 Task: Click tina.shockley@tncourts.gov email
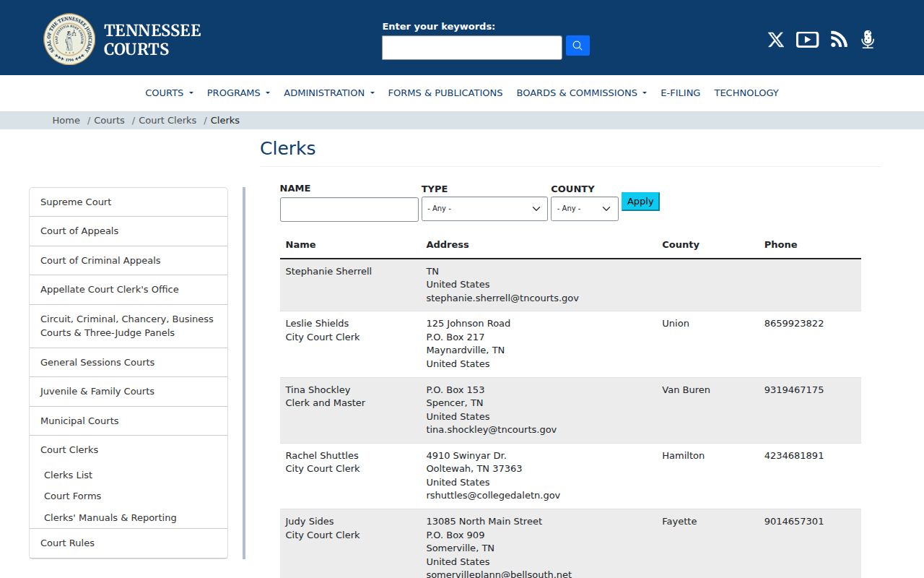pos(492,430)
